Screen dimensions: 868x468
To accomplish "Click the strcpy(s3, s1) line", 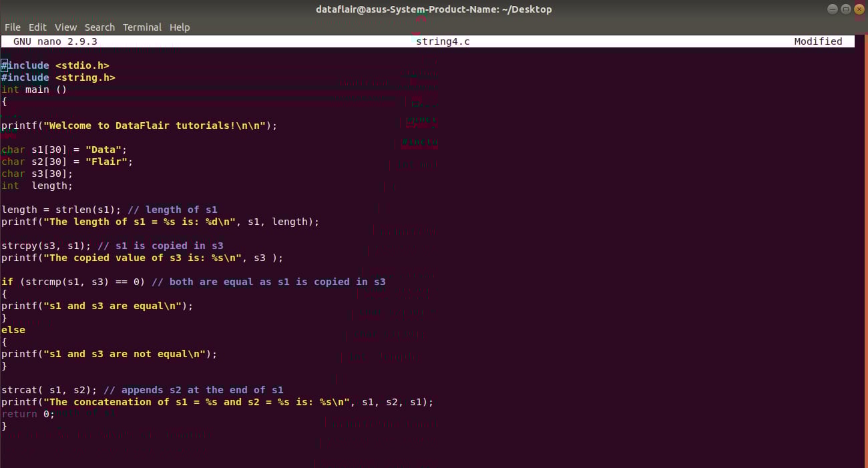I will tap(112, 246).
